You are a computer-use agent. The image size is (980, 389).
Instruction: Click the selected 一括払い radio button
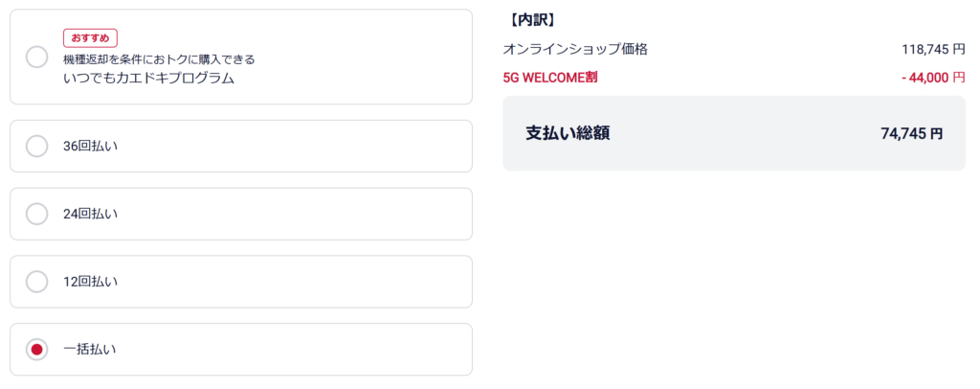[36, 350]
